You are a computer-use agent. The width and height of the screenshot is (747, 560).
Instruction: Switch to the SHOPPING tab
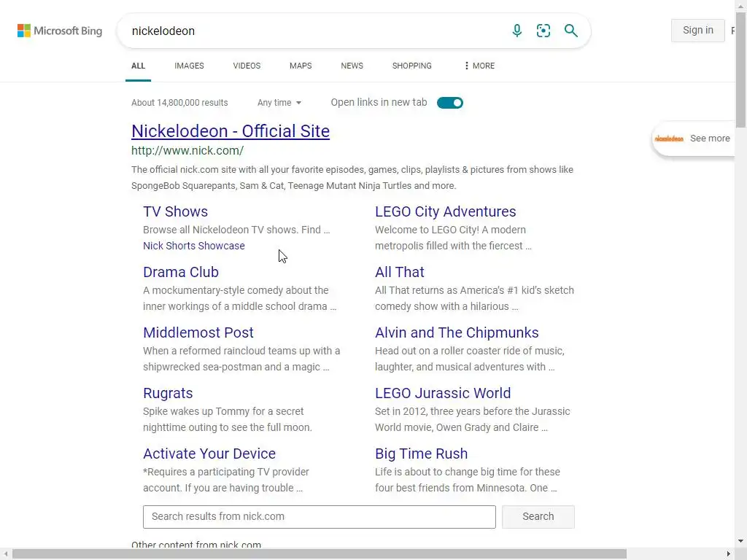point(412,66)
